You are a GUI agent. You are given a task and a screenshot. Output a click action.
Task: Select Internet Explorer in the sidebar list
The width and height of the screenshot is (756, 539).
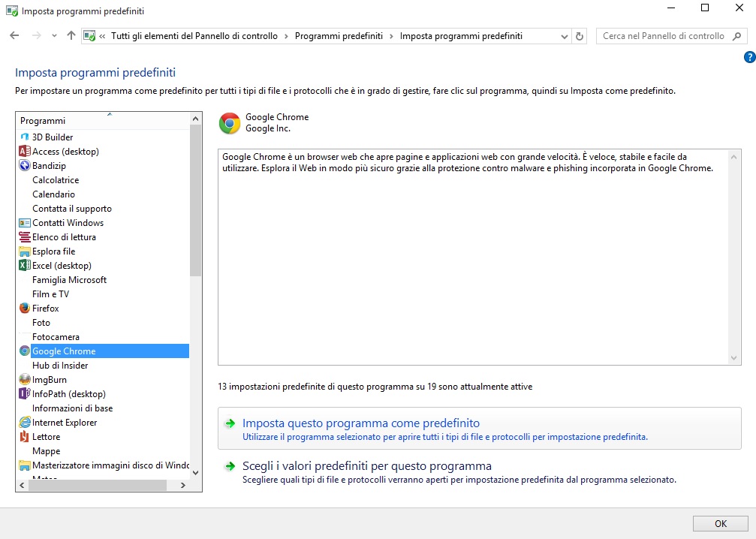point(66,422)
